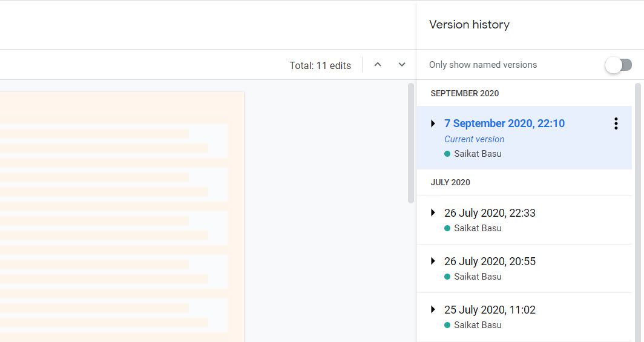Click the Total: 11 edits counter
The height and width of the screenshot is (342, 644).
click(320, 65)
